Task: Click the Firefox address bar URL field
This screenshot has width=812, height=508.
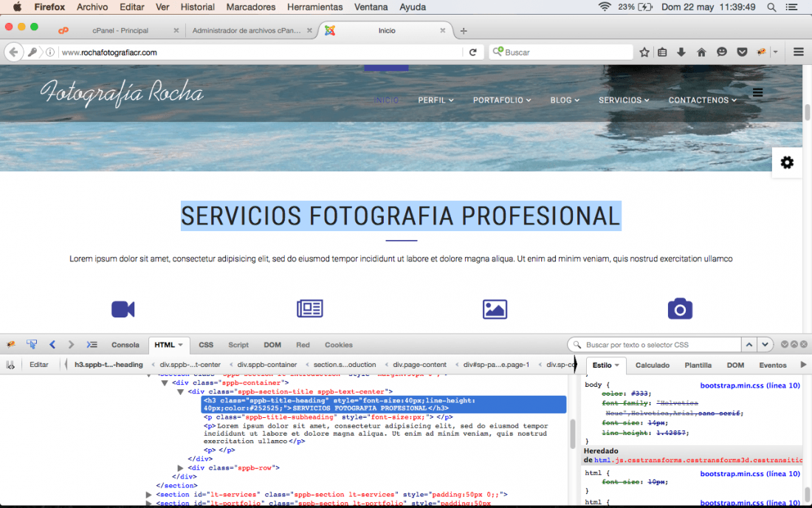Action: tap(259, 52)
